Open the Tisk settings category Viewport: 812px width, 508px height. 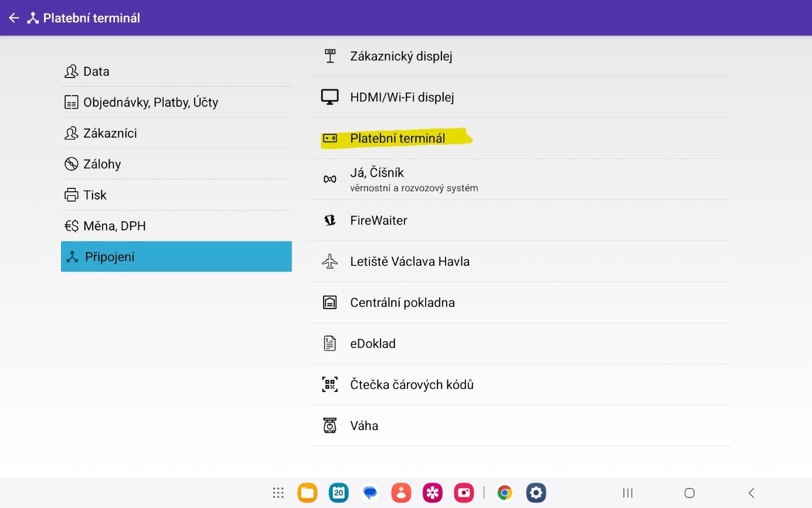pyautogui.click(x=176, y=195)
